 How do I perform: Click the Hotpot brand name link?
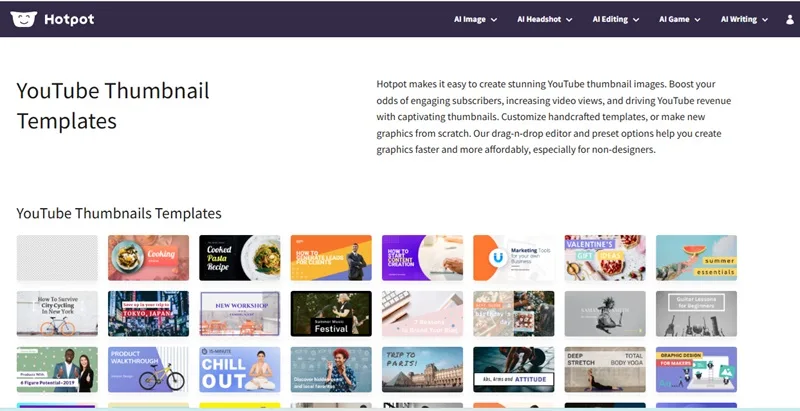click(69, 19)
